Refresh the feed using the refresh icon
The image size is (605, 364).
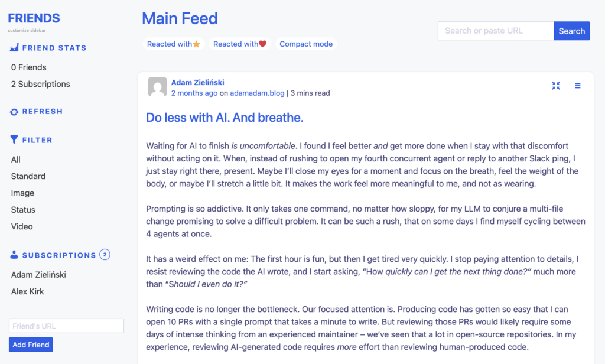click(x=13, y=111)
